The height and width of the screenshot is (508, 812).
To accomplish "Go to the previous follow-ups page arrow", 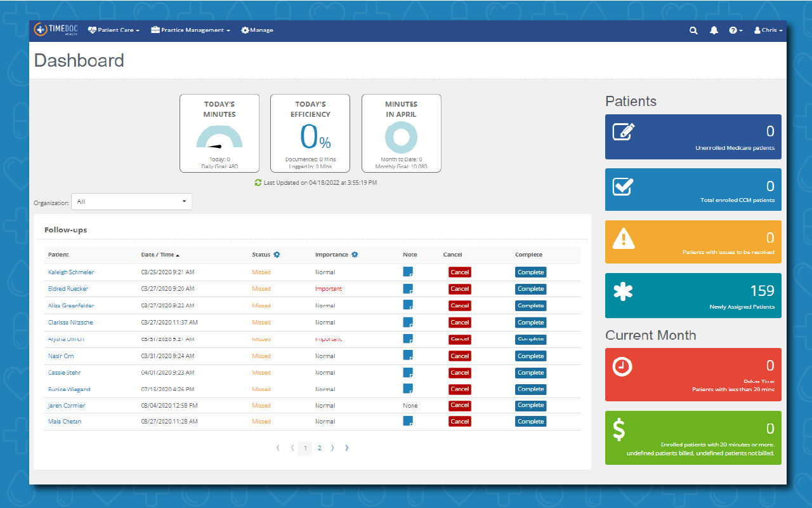I will [292, 448].
